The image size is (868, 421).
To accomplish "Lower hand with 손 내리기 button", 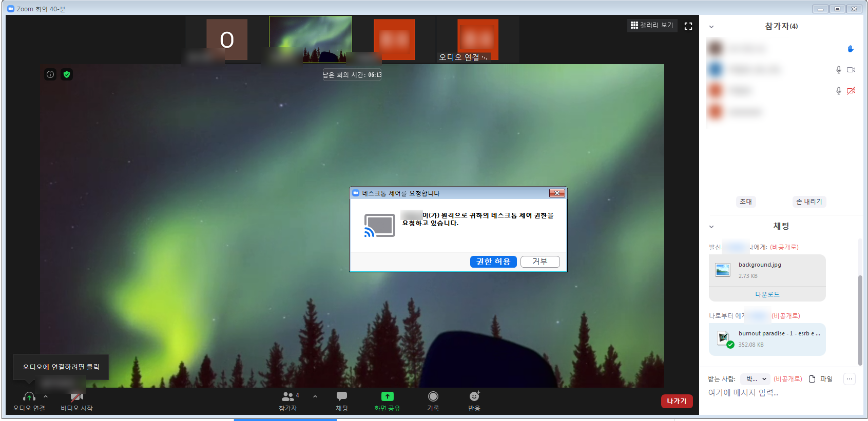I will click(x=809, y=202).
